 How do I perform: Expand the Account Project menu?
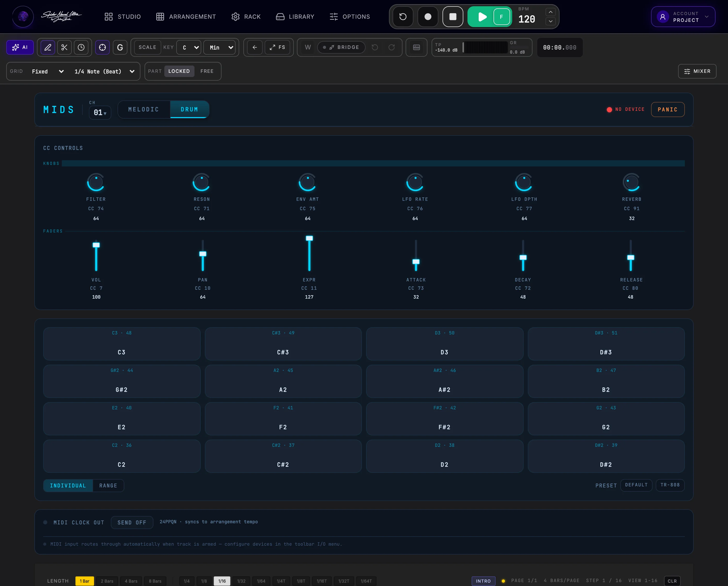683,17
